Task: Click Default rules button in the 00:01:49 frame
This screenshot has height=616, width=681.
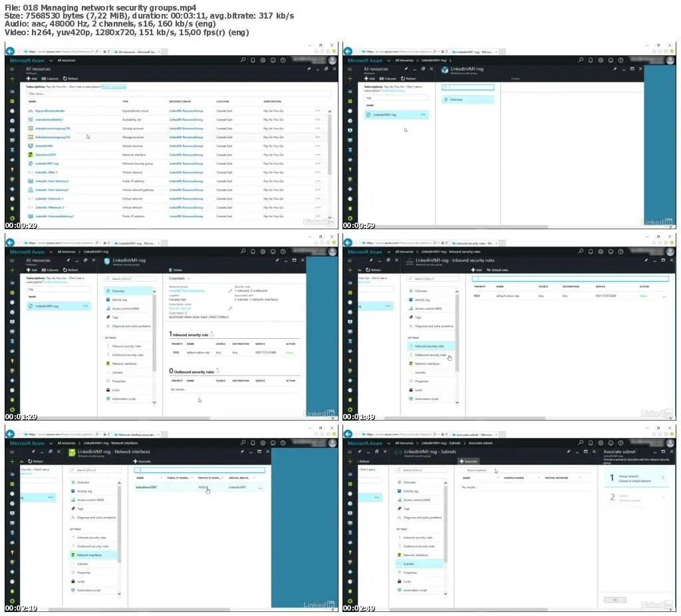Action: click(497, 270)
